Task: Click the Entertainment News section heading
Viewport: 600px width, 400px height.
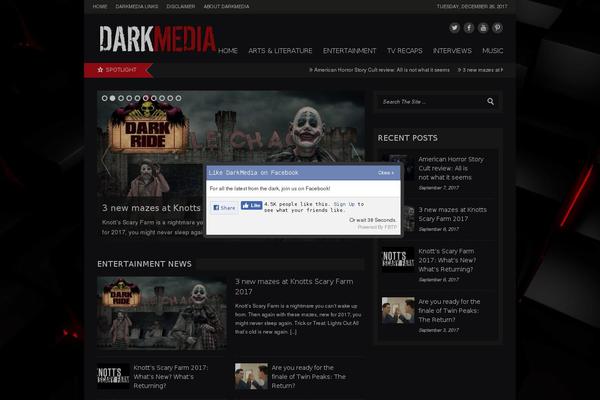Action: 144,264
